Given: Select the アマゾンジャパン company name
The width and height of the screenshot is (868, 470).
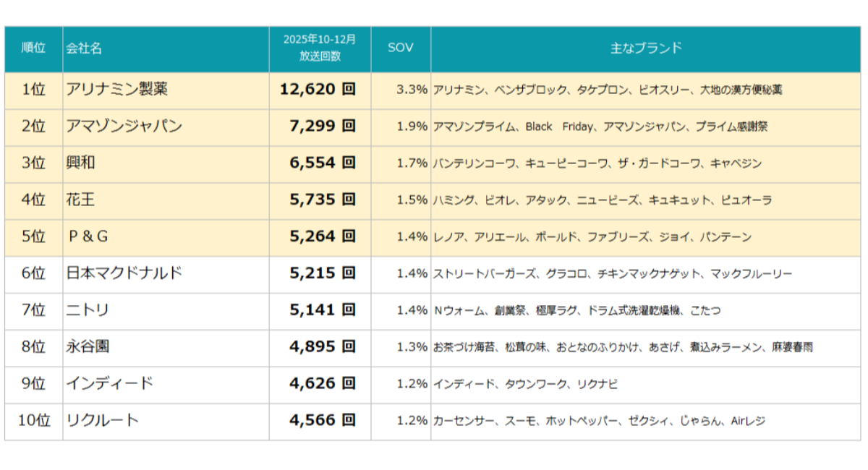Looking at the screenshot, I should (124, 127).
